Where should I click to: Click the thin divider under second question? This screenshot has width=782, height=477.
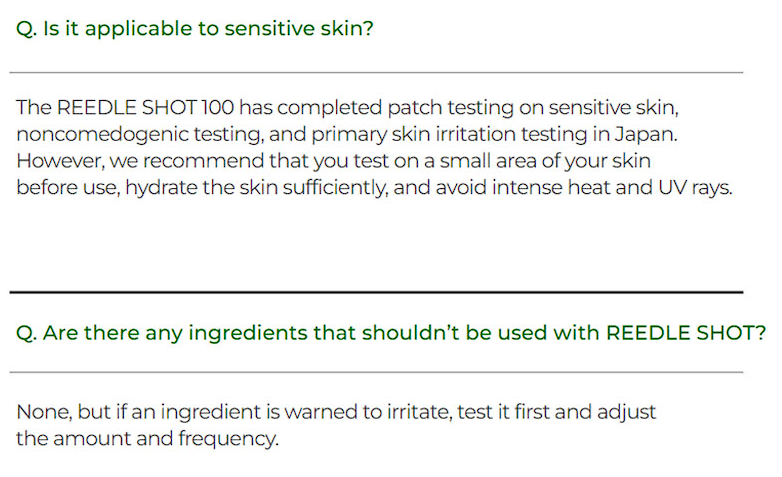(376, 373)
